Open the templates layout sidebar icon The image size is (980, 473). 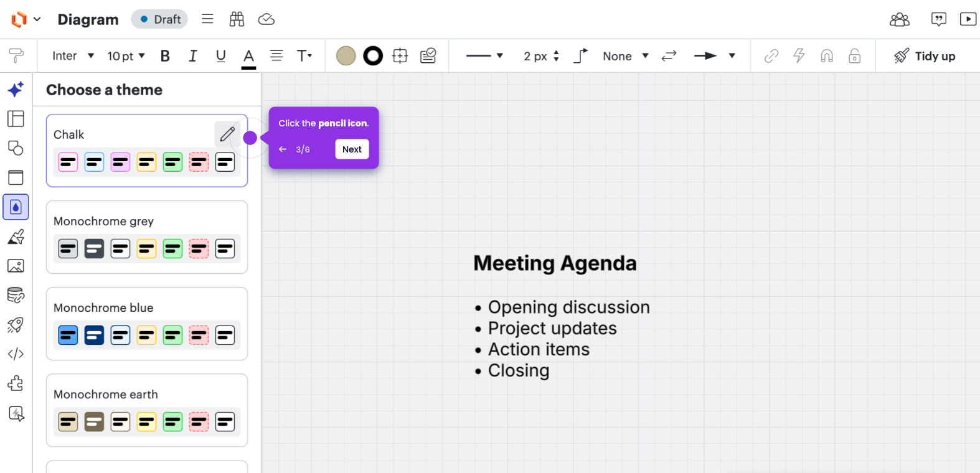click(16, 118)
